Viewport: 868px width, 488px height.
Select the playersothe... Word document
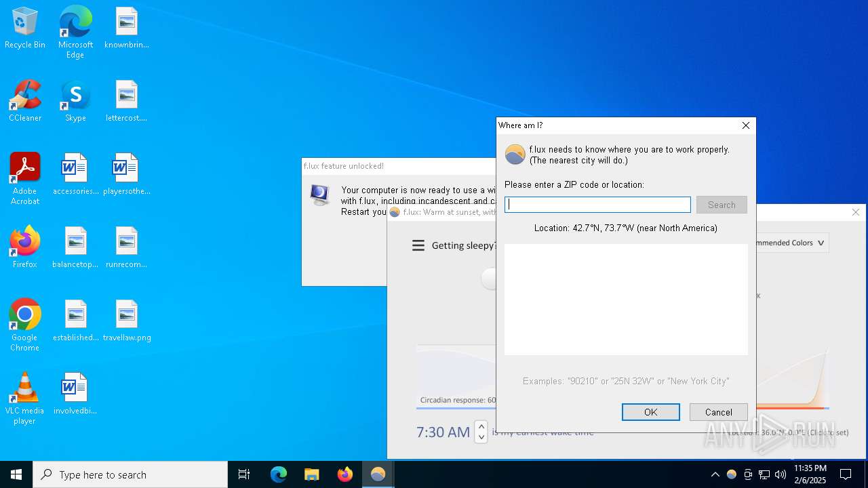(x=126, y=175)
